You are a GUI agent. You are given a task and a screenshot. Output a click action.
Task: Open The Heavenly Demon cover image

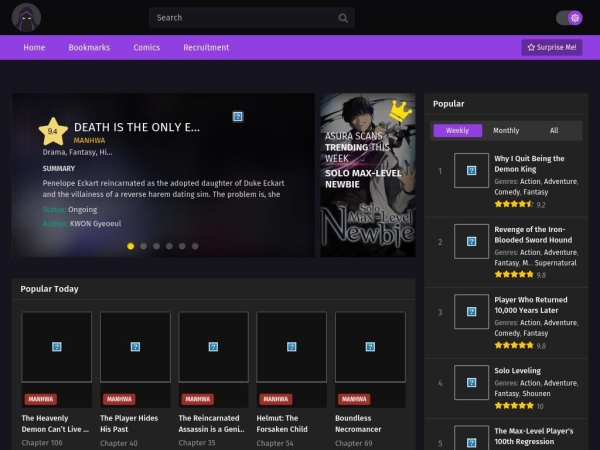pos(57,347)
